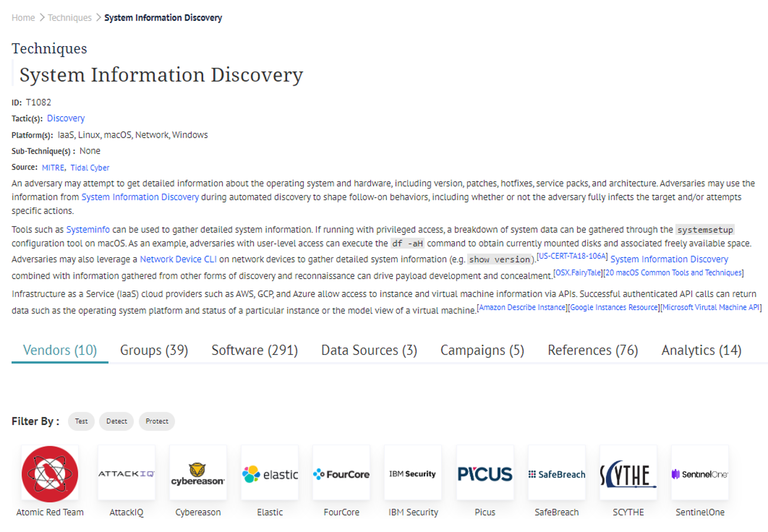The height and width of the screenshot is (532, 768).
Task: Go to Home in breadcrumb
Action: click(x=24, y=18)
